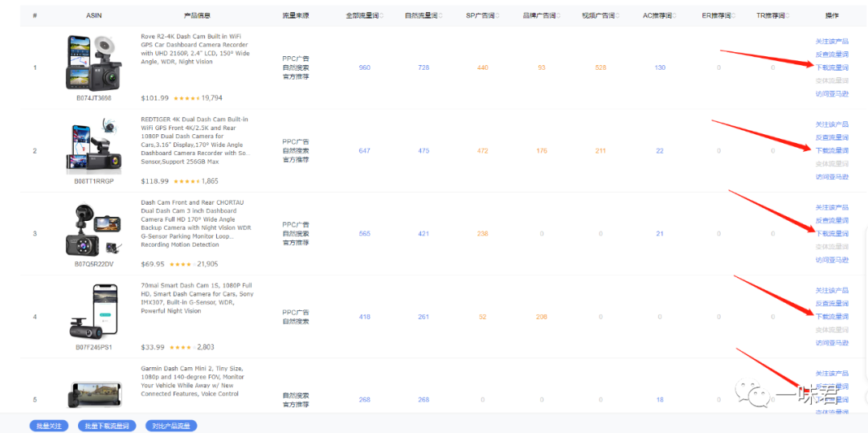
Task: Click the 238 SP ad words value
Action: pos(483,233)
